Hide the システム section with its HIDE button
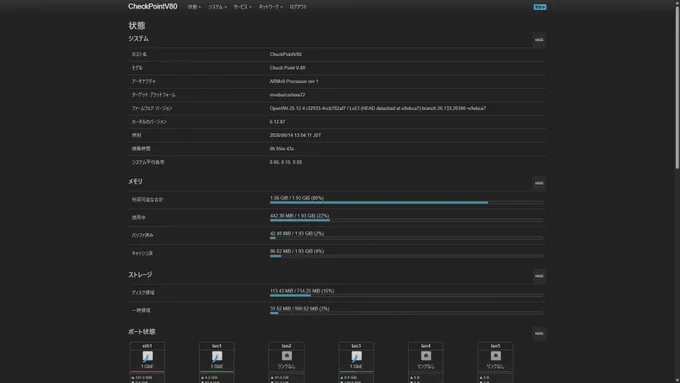The width and height of the screenshot is (680, 383). 539,39
